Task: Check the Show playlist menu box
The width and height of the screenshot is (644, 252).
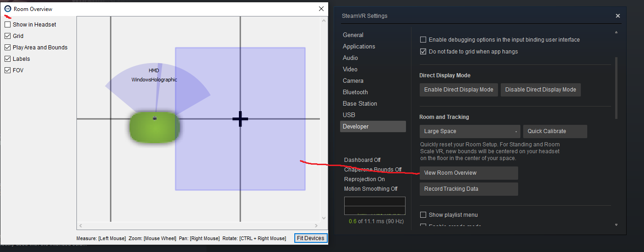Action: (423, 215)
